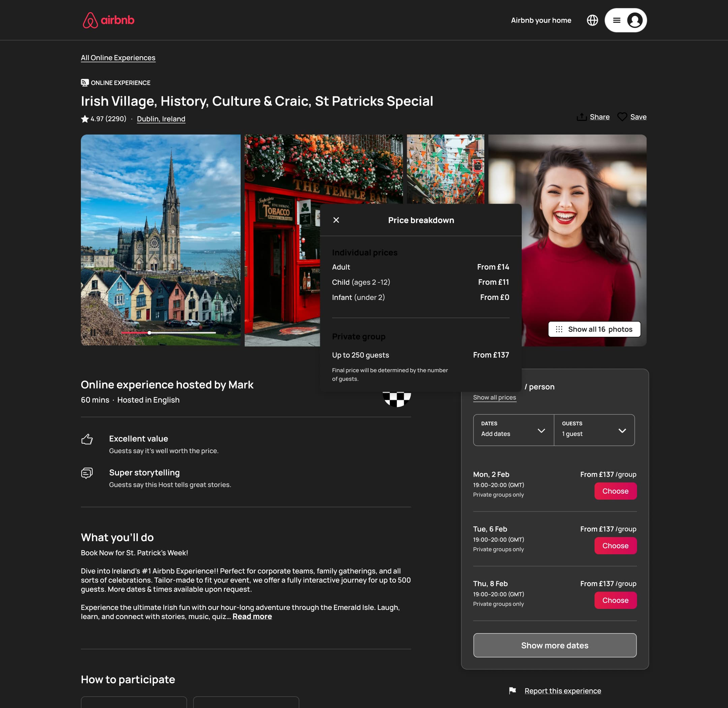
Task: Open the bunting flags street photo
Action: point(446,169)
